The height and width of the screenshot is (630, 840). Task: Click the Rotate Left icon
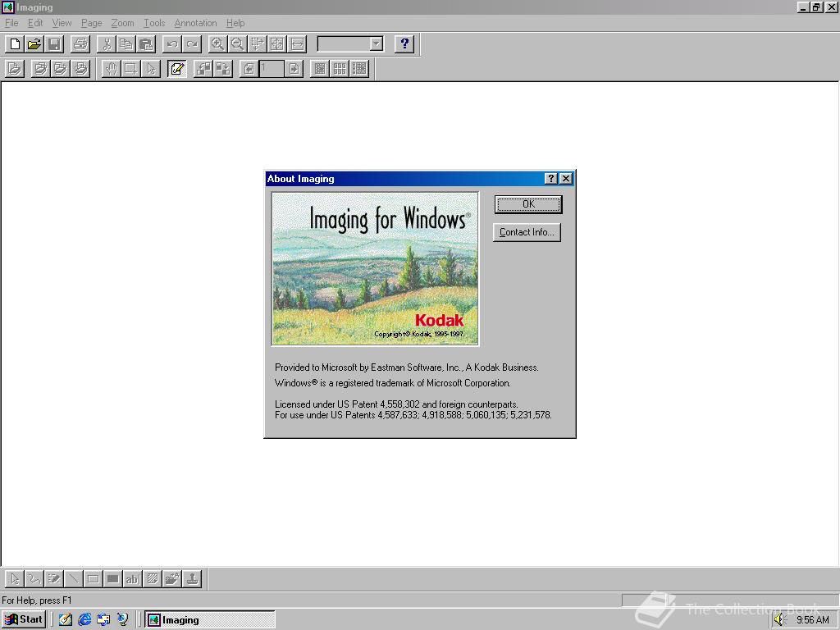pos(203,69)
